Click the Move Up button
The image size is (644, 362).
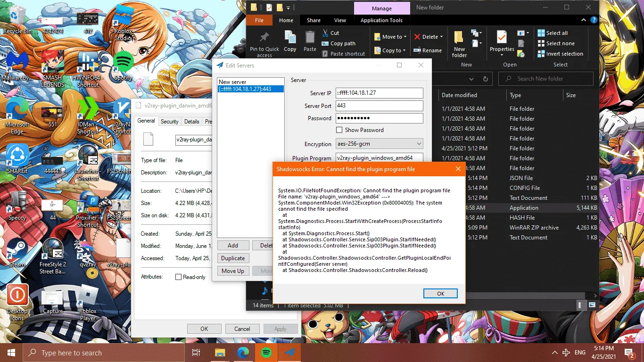click(233, 271)
